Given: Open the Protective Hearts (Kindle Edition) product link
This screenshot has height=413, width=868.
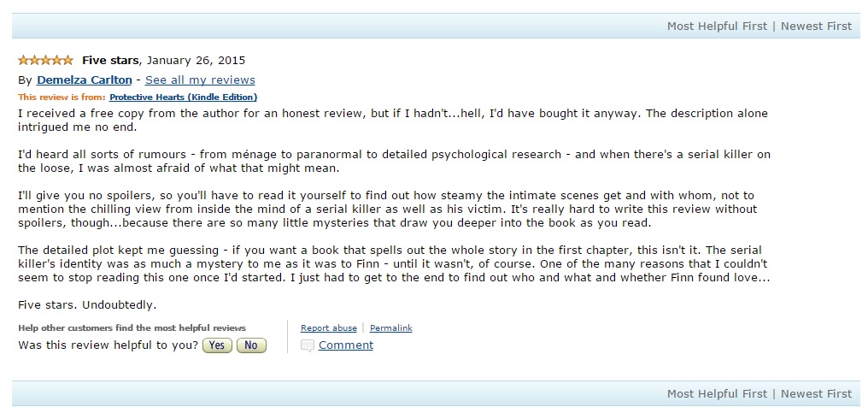Looking at the screenshot, I should [x=183, y=97].
